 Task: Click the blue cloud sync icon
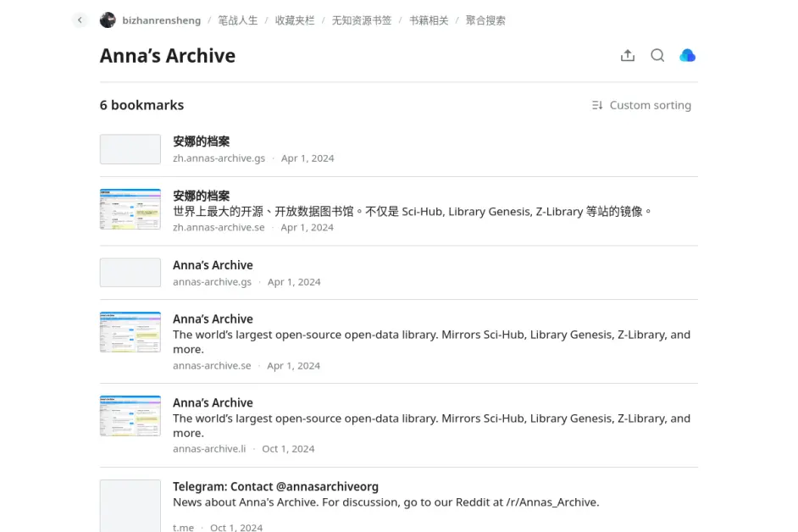coord(687,55)
